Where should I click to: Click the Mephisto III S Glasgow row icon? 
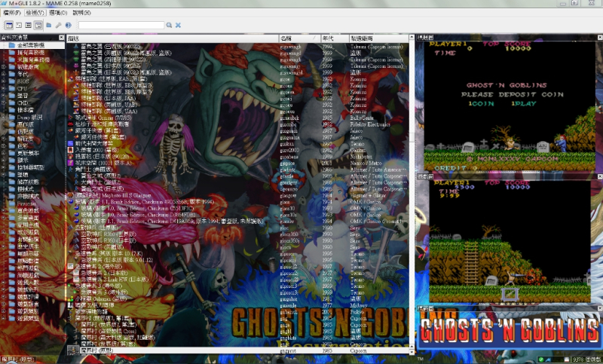[71, 195]
